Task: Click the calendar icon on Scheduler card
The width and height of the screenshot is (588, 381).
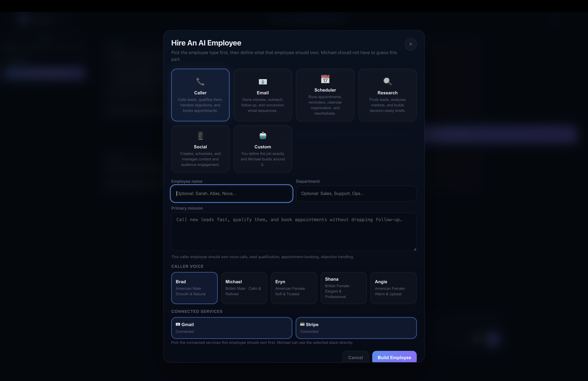Action: (x=325, y=79)
